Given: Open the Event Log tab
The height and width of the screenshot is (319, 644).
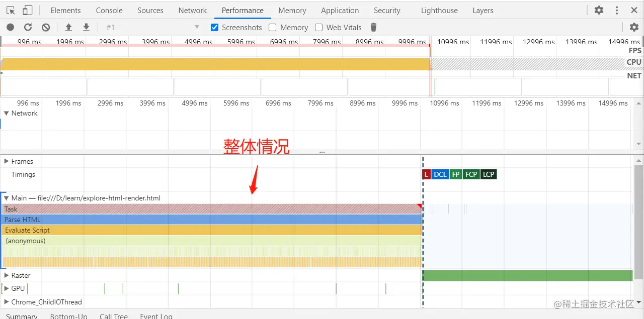Looking at the screenshot, I should pyautogui.click(x=156, y=316).
